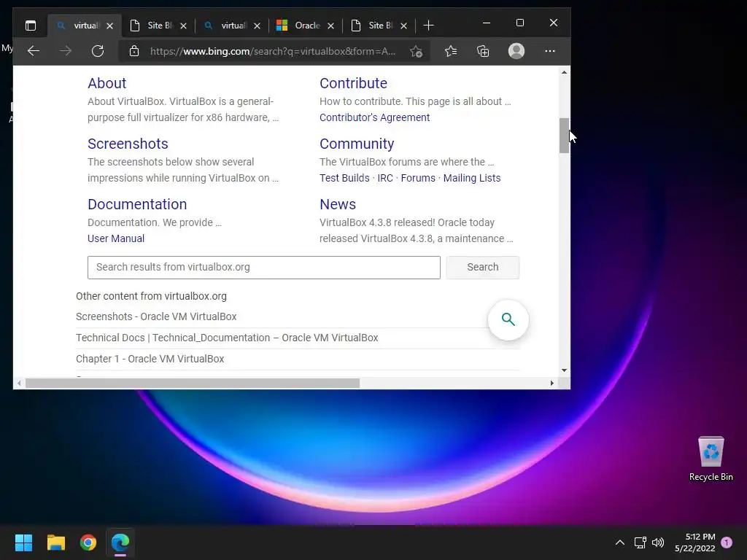Open the News link

click(338, 204)
